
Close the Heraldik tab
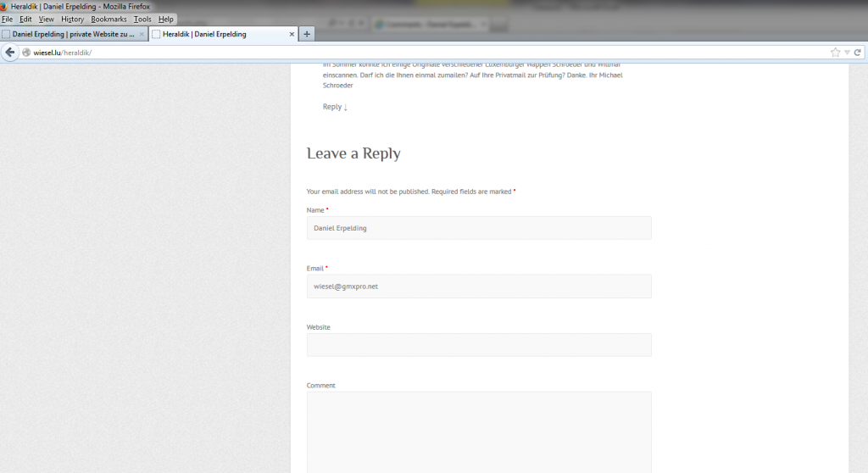(x=292, y=34)
